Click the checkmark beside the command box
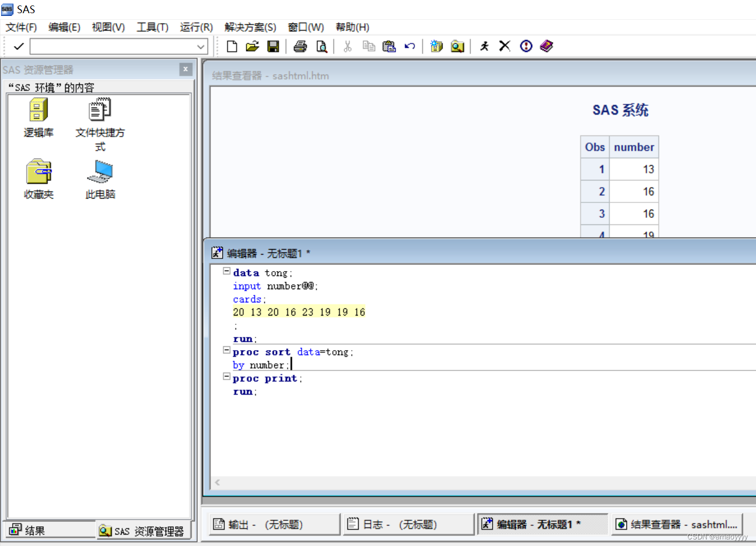 click(19, 47)
